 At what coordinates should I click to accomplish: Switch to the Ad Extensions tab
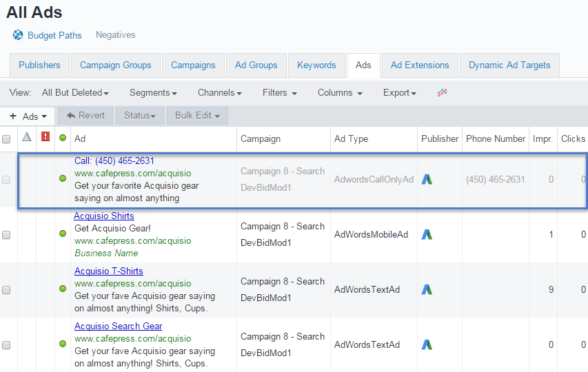[420, 65]
